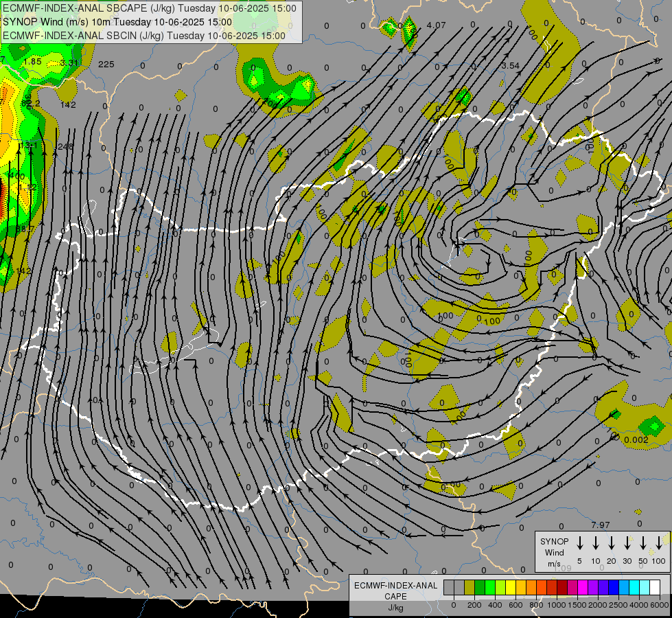Click the 100 m/s wind arrow in legend

[x=659, y=543]
